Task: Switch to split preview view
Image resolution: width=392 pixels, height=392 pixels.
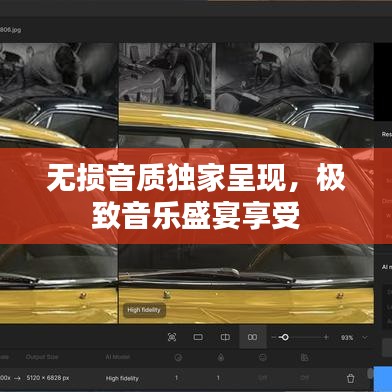Action: tap(225, 337)
